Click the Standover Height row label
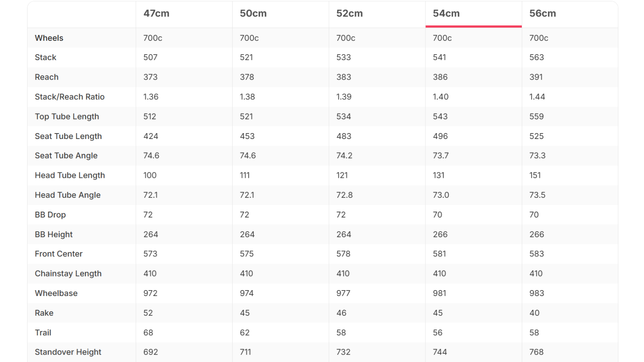 (68, 352)
